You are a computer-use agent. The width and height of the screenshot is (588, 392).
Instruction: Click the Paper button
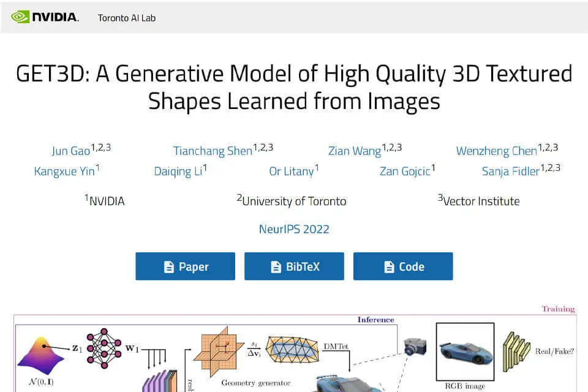pyautogui.click(x=185, y=266)
